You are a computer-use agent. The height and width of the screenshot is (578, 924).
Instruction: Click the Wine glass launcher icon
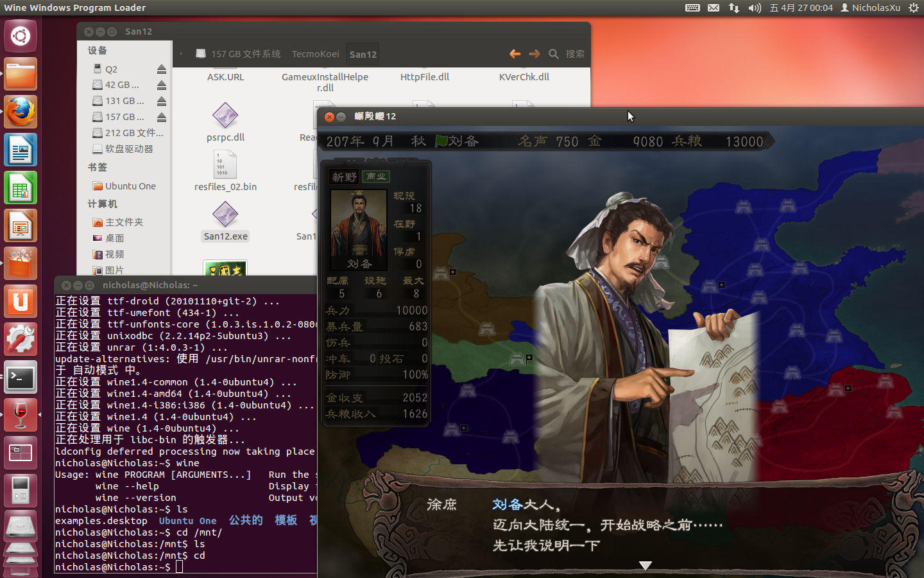21,416
